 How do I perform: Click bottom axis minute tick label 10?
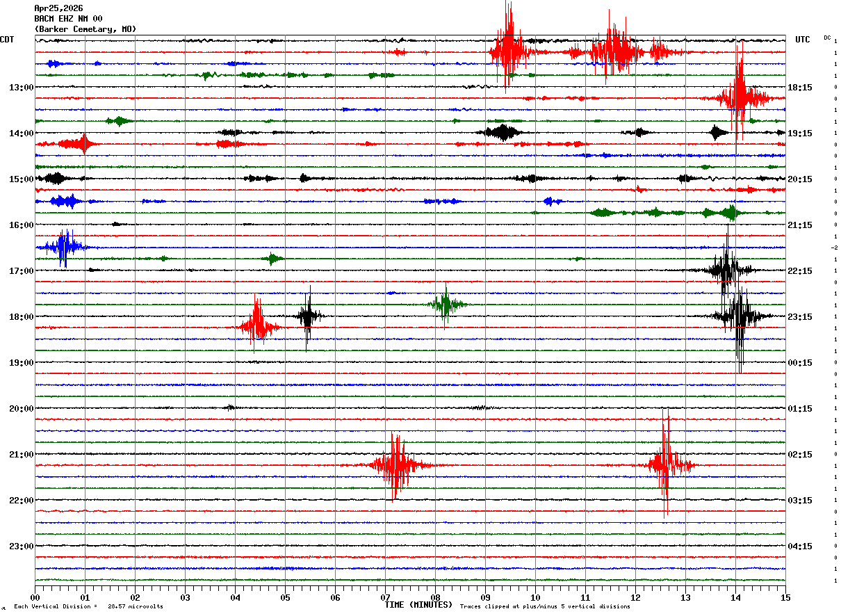[536, 597]
